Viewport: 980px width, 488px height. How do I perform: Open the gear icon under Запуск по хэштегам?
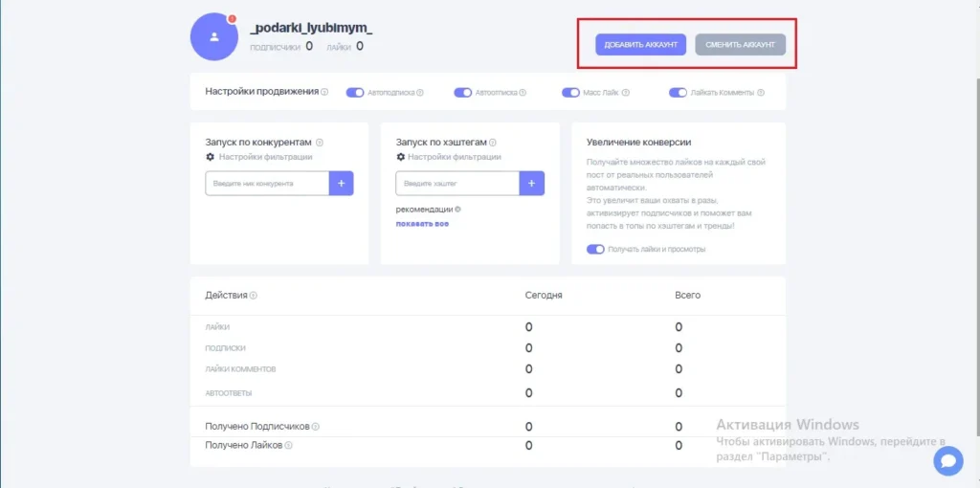click(x=401, y=157)
